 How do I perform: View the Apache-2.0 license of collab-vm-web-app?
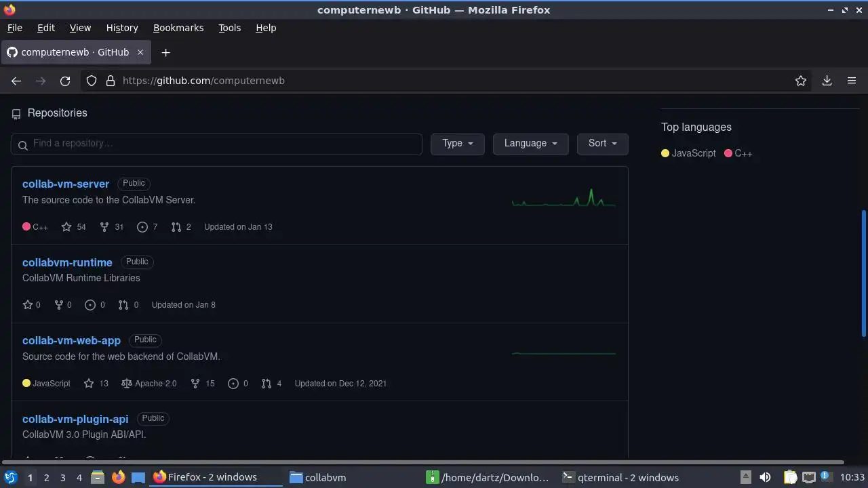pyautogui.click(x=149, y=384)
